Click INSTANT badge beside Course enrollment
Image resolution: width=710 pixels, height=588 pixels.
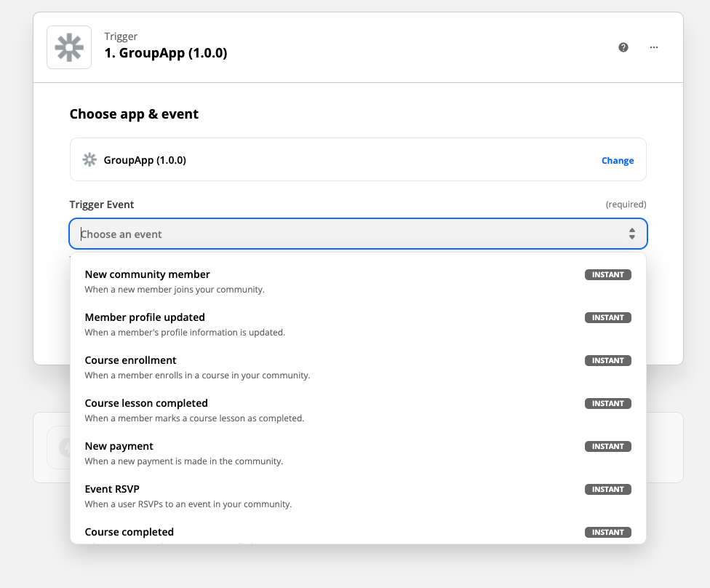pyautogui.click(x=608, y=361)
